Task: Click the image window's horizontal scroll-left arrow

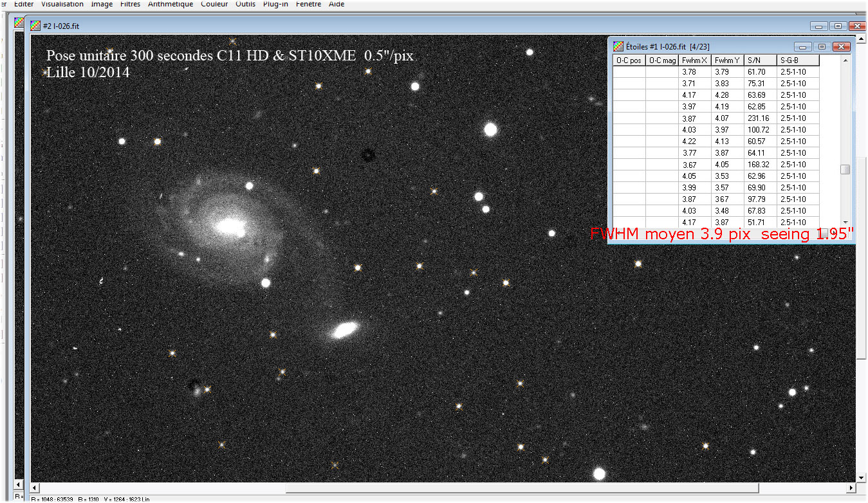Action: click(x=36, y=488)
